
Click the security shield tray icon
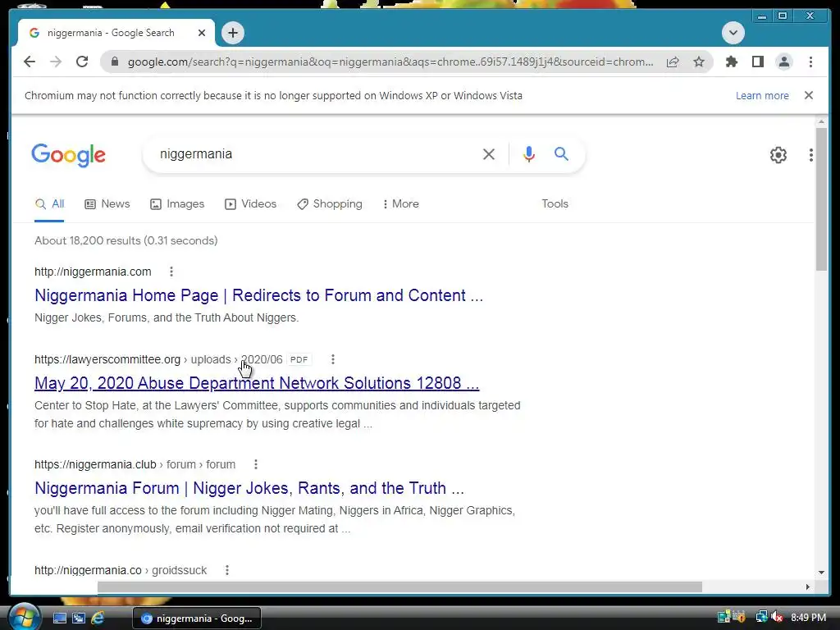coord(739,618)
